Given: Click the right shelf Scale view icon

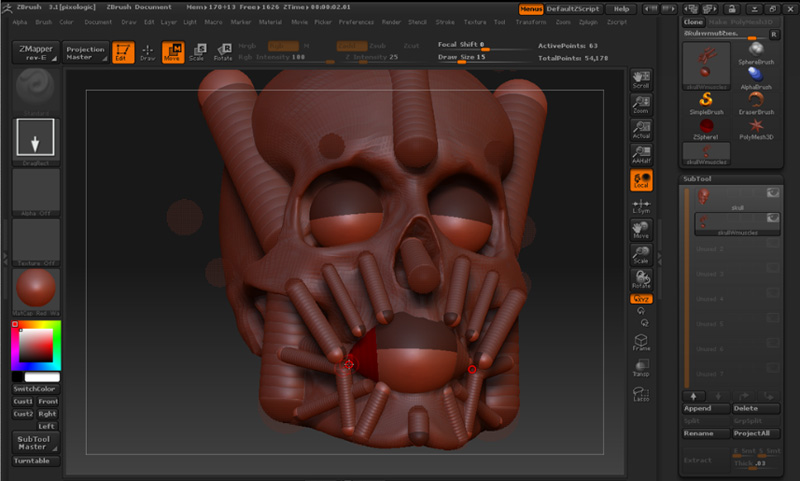Looking at the screenshot, I should tap(641, 255).
